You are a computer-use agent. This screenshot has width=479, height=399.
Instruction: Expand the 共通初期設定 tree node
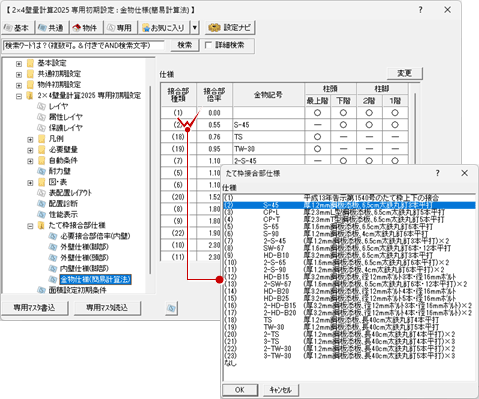(19, 74)
